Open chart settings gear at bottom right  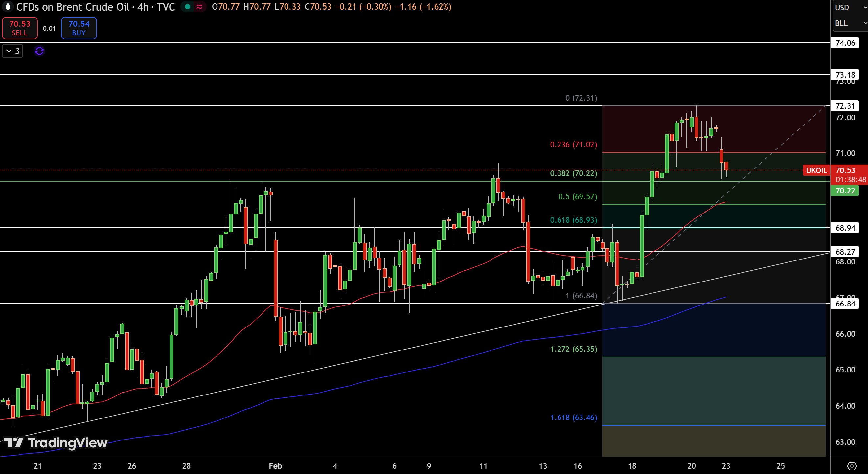pos(852,466)
